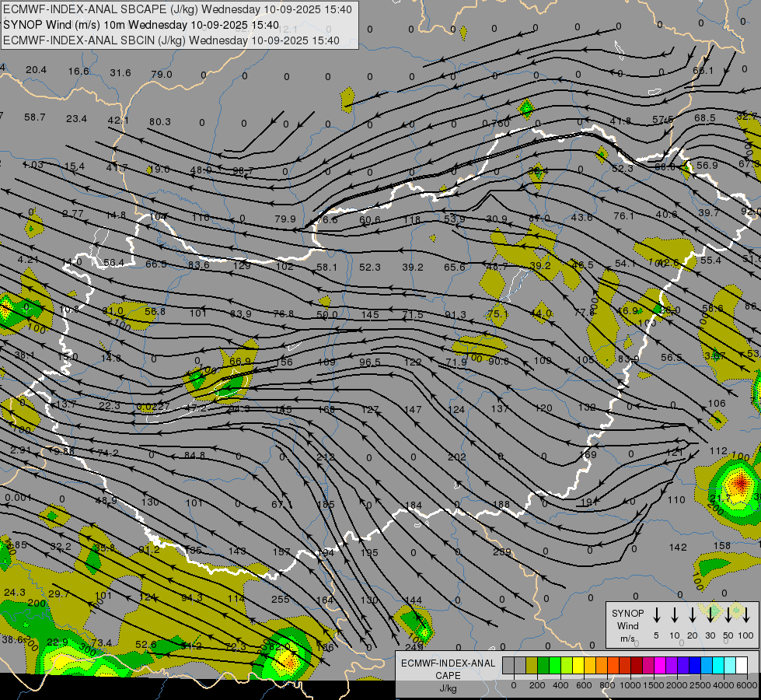
Task: Click the 10 m/s wind arrow in legend
Action: 675,614
